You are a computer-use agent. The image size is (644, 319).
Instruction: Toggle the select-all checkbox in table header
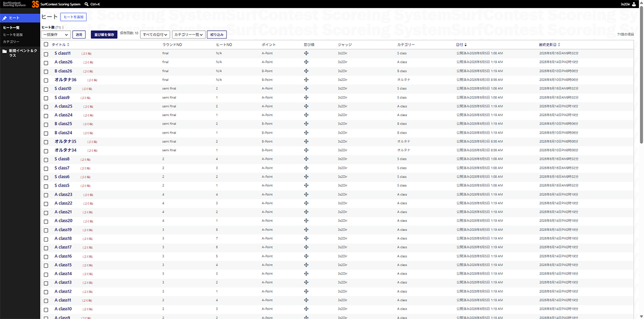tap(46, 44)
